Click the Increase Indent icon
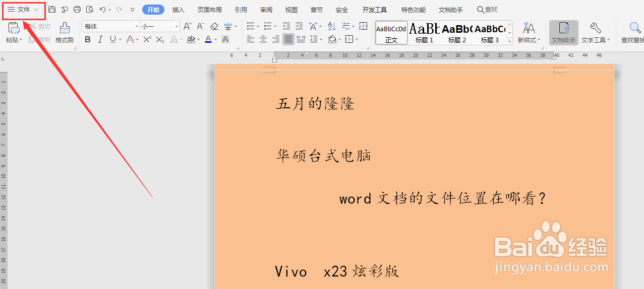The image size is (644, 289). (299, 26)
